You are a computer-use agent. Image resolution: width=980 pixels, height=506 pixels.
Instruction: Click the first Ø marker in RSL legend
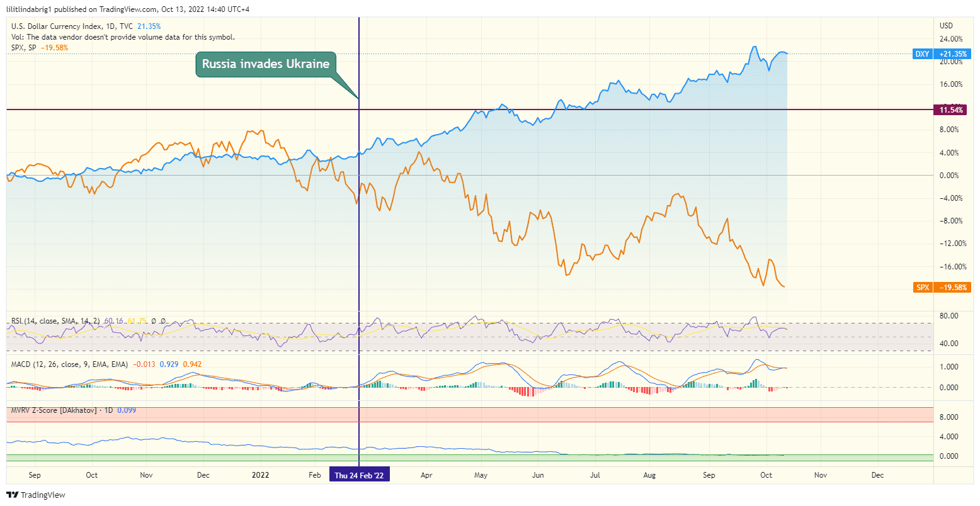[154, 320]
